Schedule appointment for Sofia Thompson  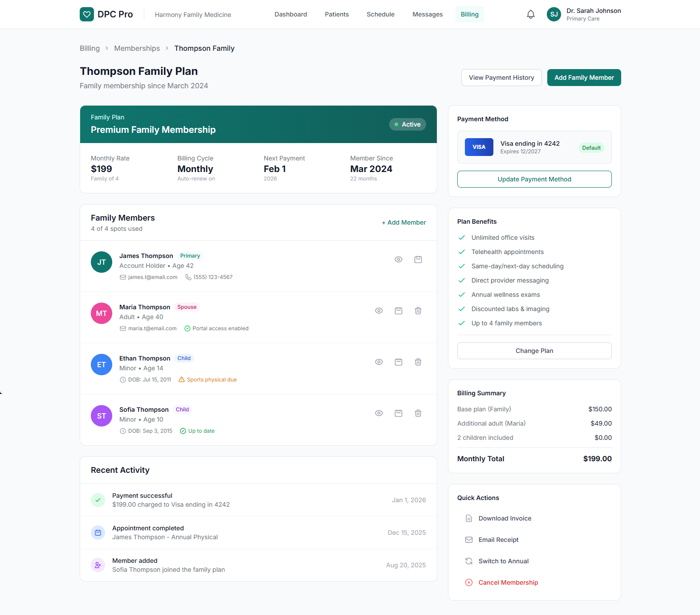click(398, 413)
